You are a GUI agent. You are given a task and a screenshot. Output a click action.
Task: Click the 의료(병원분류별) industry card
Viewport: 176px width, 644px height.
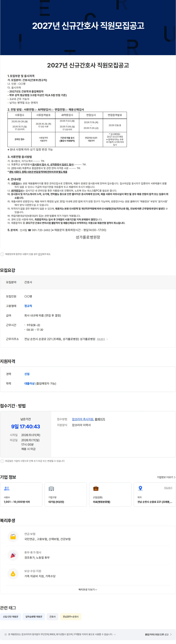(110, 494)
